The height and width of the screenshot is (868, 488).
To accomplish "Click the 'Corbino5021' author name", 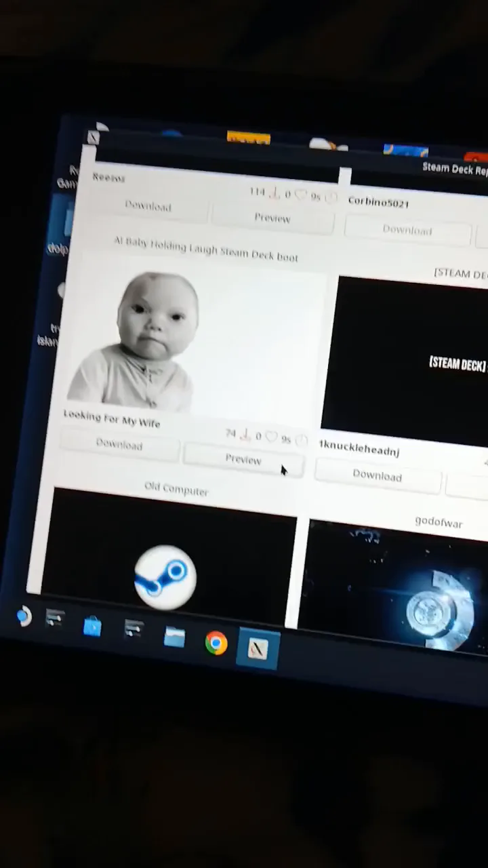I will (378, 201).
